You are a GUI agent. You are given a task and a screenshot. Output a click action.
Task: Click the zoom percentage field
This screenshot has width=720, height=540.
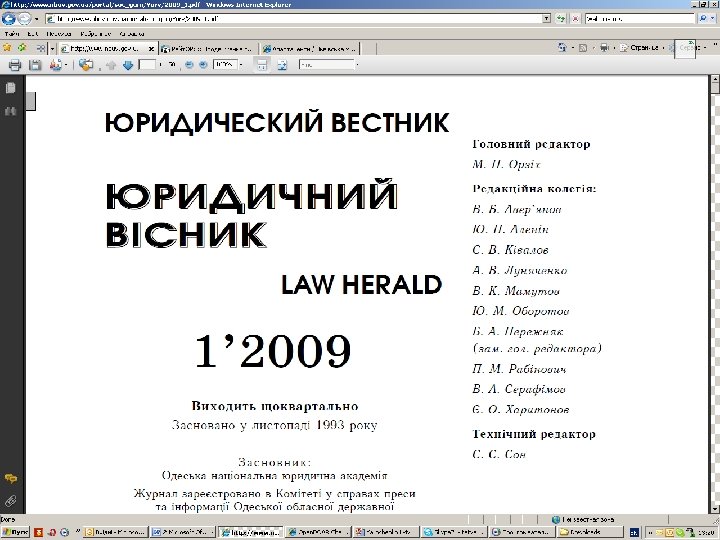tap(225, 65)
